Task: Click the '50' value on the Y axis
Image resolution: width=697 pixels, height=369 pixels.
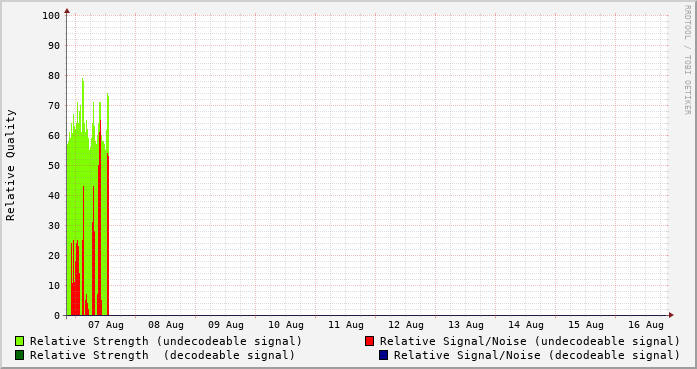Action: point(54,166)
